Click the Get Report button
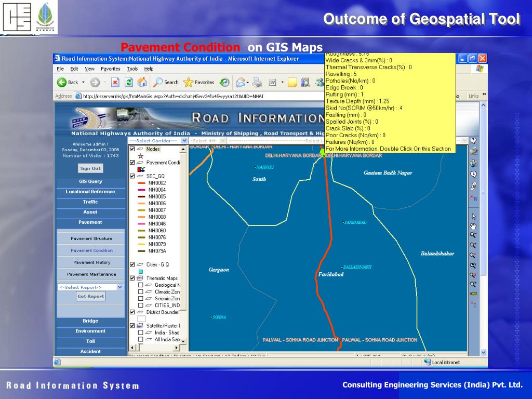This screenshot has height=399, width=532. coord(90,296)
